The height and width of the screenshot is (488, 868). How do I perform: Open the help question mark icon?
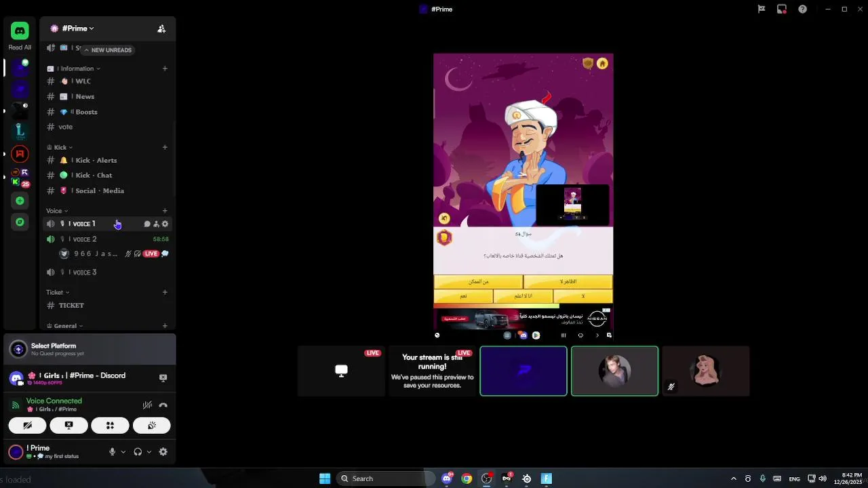tap(802, 9)
